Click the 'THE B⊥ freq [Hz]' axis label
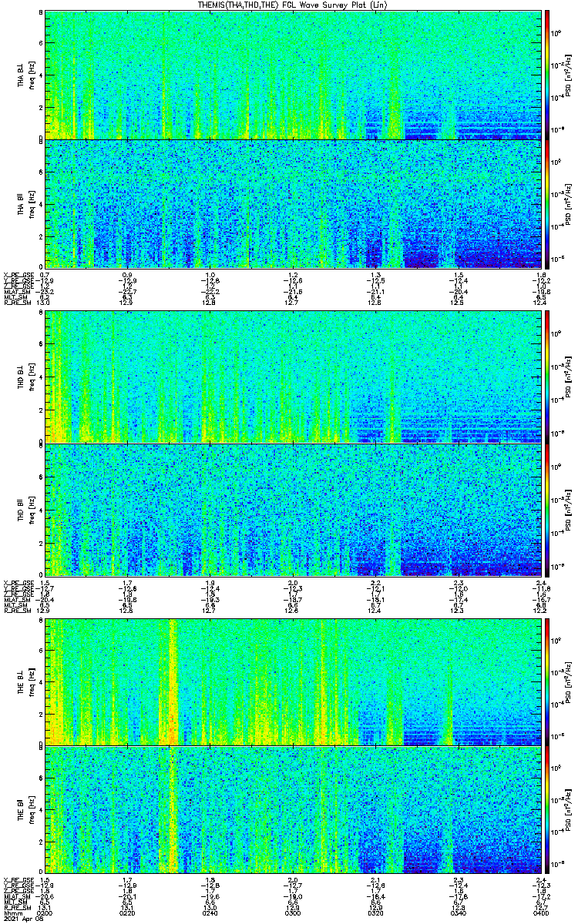This screenshot has width=578, height=924. click(25, 682)
